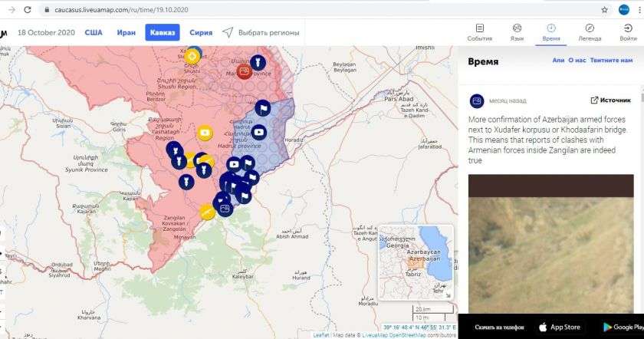Open the Легенда (Legend) compass icon

(x=589, y=31)
